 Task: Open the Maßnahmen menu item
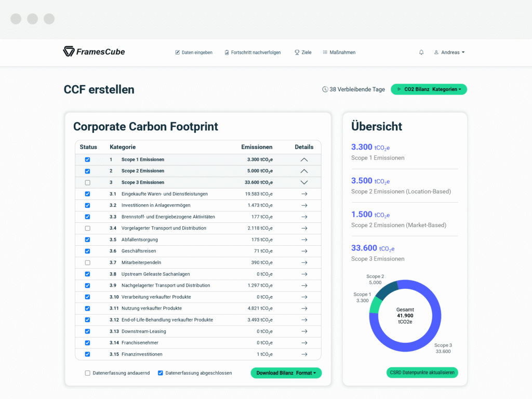click(x=339, y=52)
